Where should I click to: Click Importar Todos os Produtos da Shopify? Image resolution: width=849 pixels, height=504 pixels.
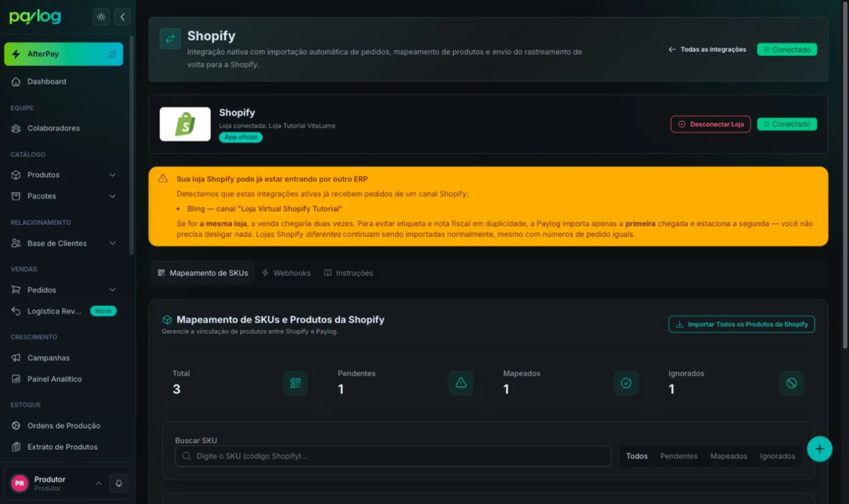[x=742, y=324]
